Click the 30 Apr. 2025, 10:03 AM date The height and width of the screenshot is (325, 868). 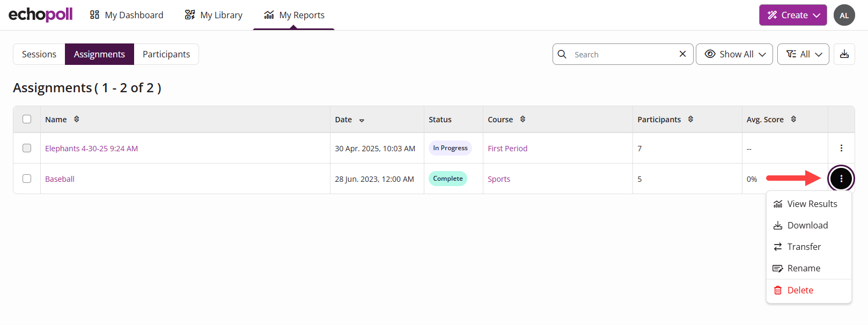coord(375,149)
